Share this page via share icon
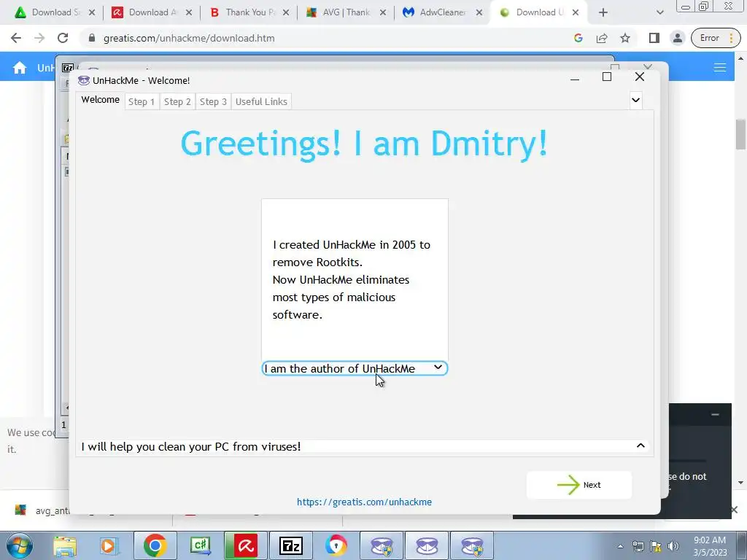The height and width of the screenshot is (560, 747). click(602, 38)
